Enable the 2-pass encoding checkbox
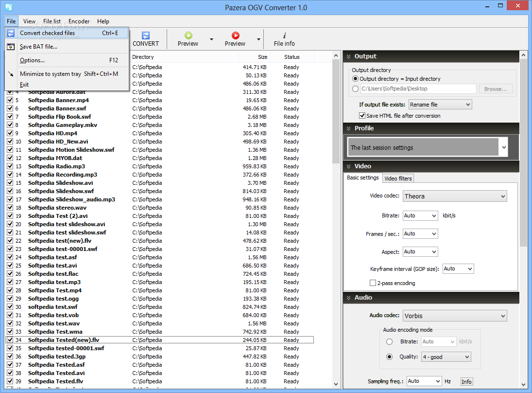The width and height of the screenshot is (532, 393). pos(373,283)
